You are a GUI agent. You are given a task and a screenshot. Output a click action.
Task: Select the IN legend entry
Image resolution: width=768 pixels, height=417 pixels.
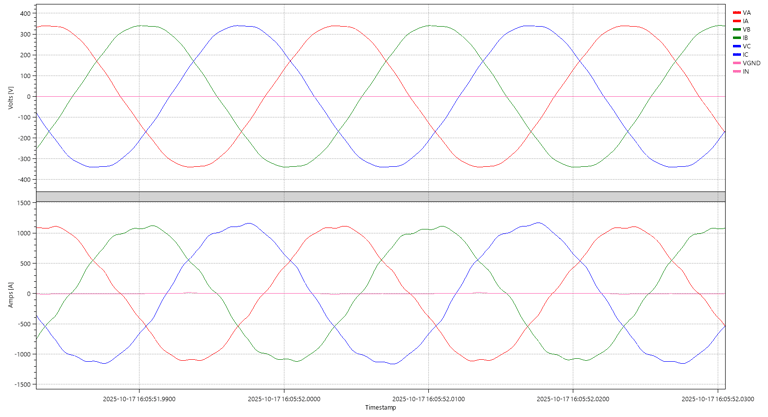(741, 72)
